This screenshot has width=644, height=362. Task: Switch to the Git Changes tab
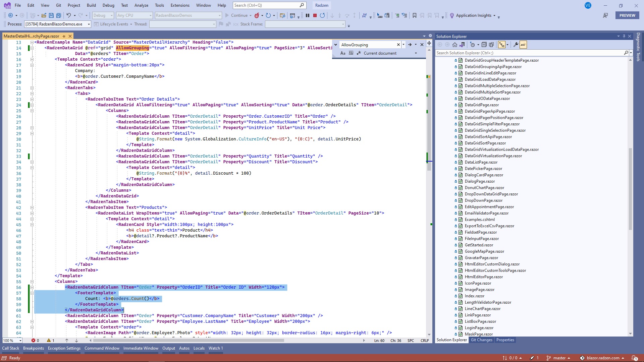click(x=481, y=340)
